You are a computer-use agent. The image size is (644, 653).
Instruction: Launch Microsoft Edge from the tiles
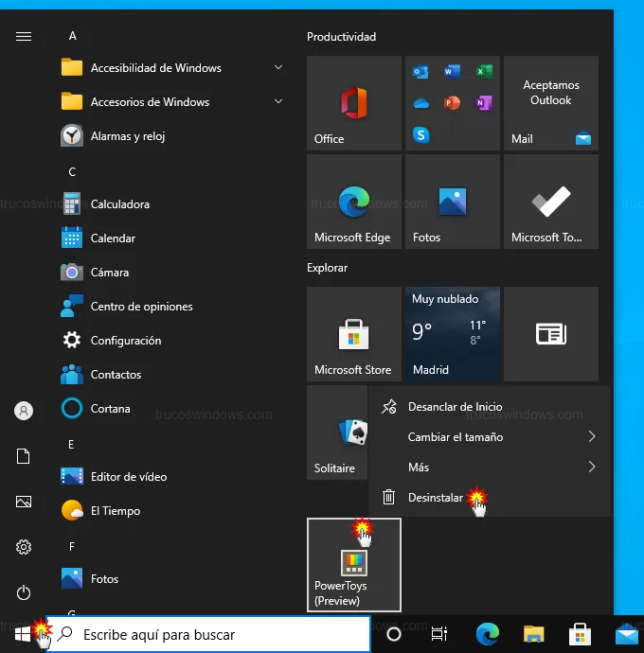353,202
